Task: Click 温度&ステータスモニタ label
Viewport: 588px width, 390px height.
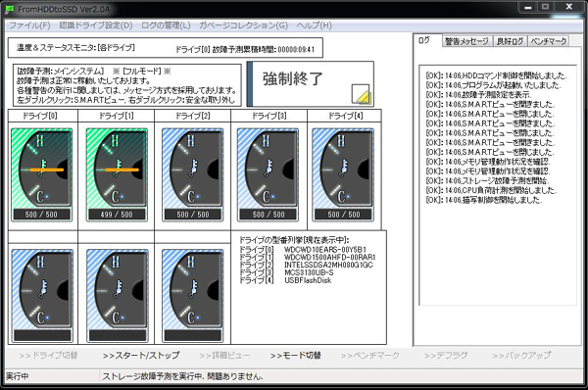Action: click(75, 48)
